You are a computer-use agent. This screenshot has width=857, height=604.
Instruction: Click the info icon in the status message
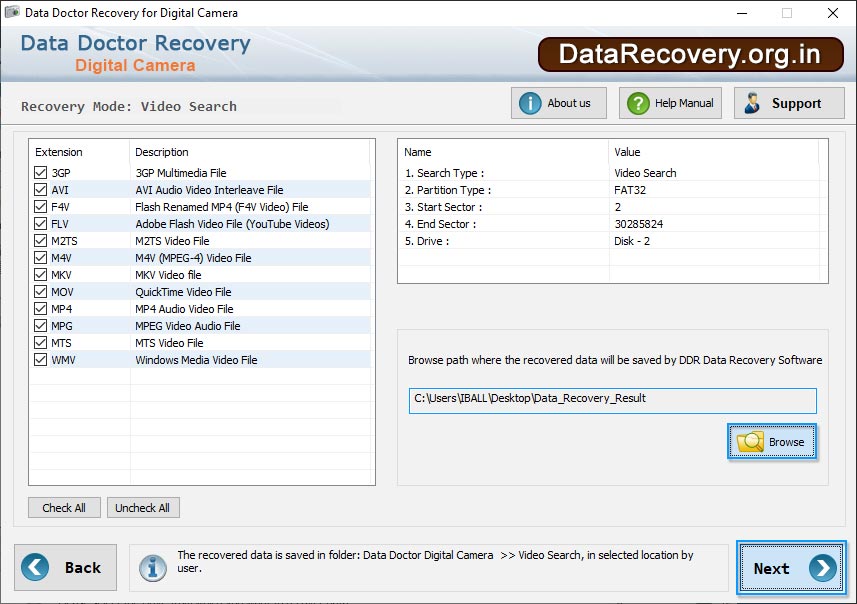152,568
